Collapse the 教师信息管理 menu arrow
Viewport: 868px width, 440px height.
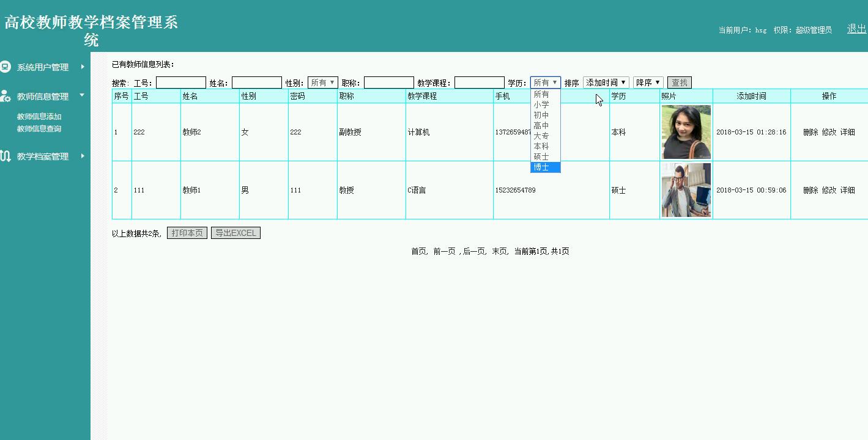pyautogui.click(x=82, y=95)
